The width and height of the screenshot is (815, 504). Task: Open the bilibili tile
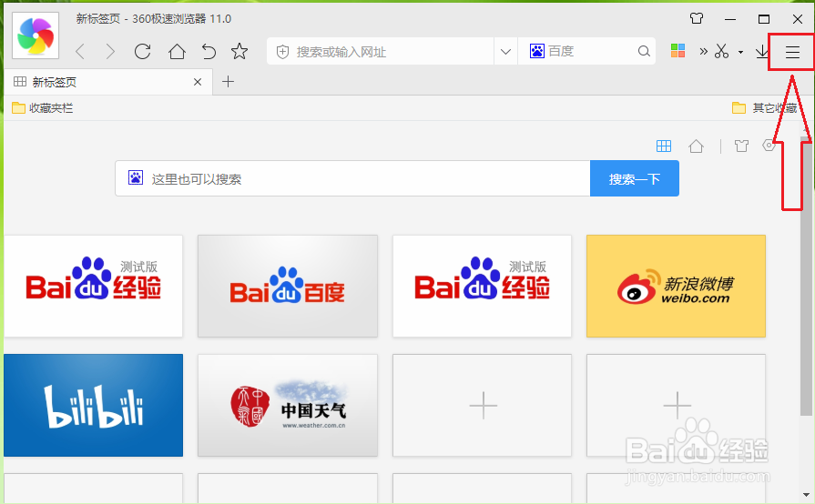94,406
